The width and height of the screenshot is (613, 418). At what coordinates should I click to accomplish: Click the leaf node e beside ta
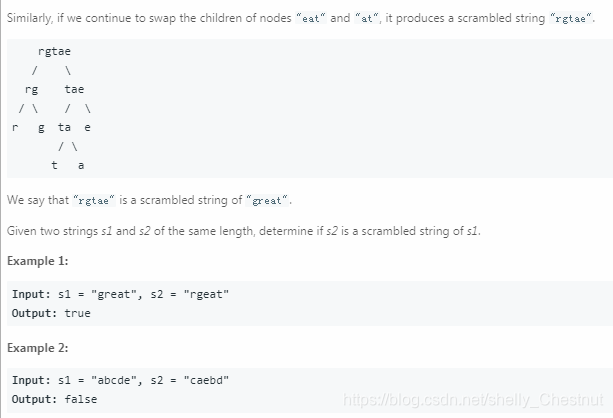87,127
